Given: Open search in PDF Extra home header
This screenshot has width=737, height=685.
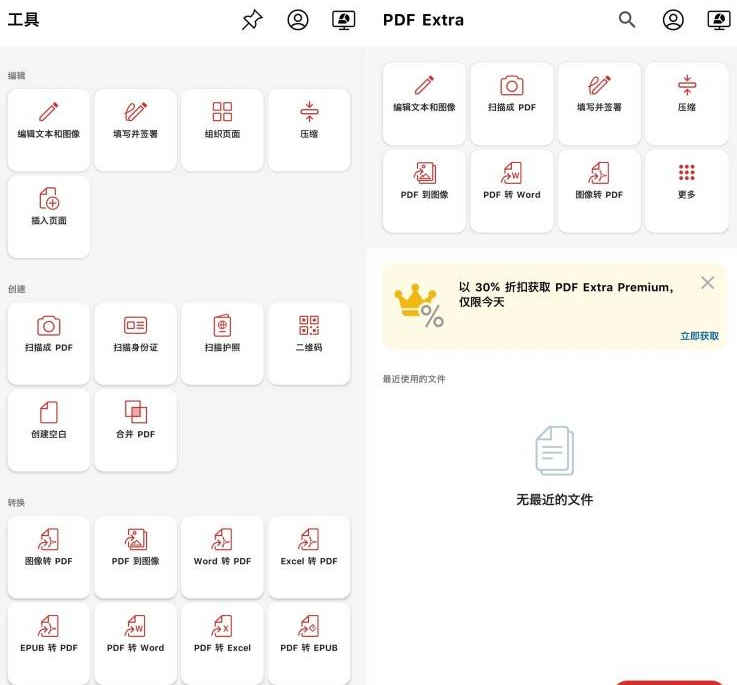Looking at the screenshot, I should click(x=627, y=20).
